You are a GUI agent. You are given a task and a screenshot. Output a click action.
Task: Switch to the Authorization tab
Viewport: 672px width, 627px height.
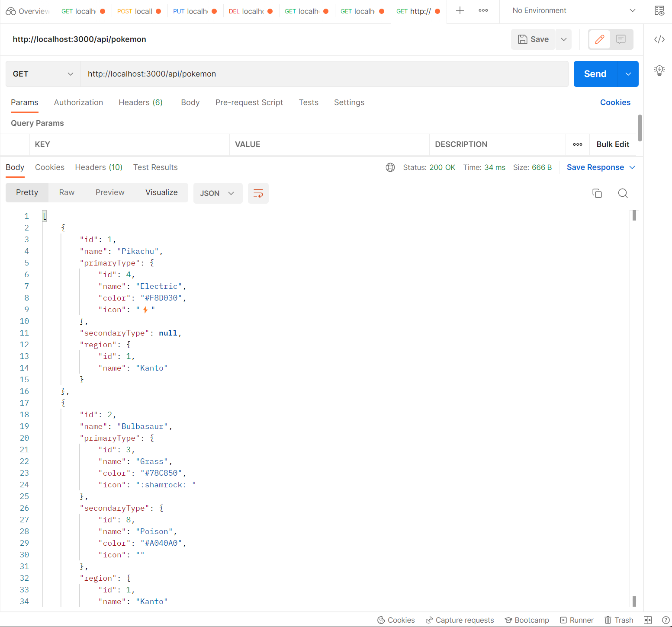click(78, 102)
